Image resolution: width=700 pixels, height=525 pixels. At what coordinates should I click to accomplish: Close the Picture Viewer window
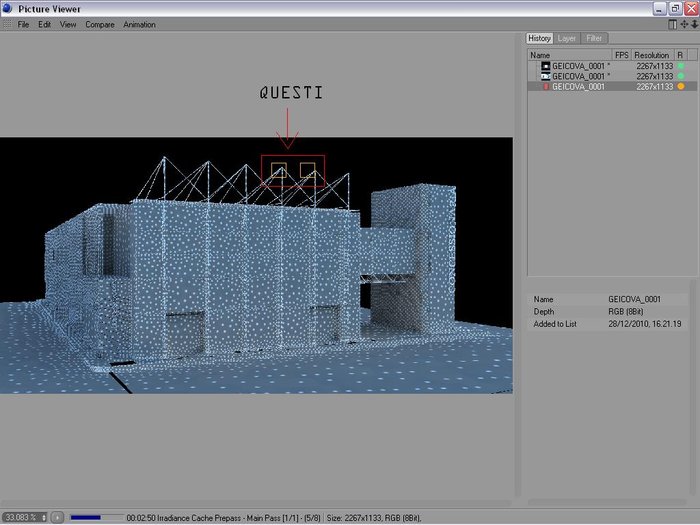click(692, 8)
